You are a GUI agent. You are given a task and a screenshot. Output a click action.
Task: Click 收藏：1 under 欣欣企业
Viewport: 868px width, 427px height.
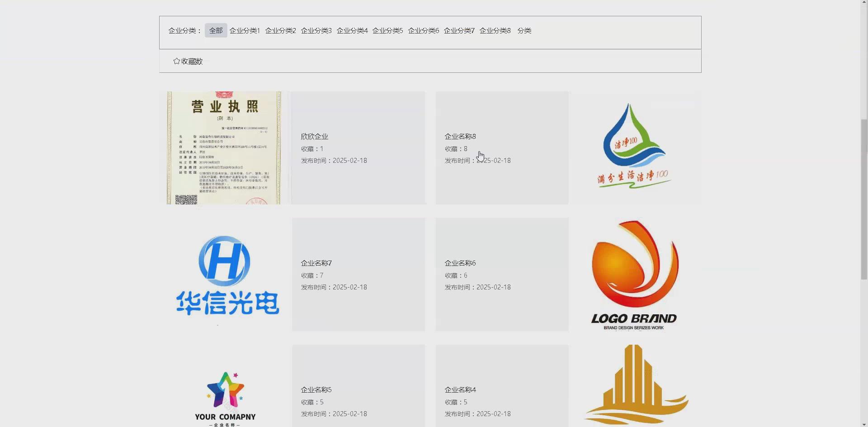312,148
